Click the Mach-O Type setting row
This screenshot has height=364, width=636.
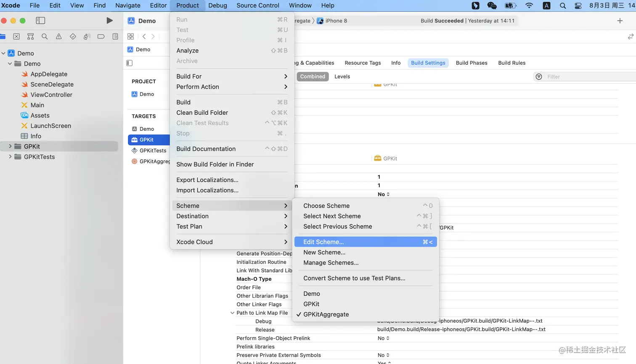254,279
